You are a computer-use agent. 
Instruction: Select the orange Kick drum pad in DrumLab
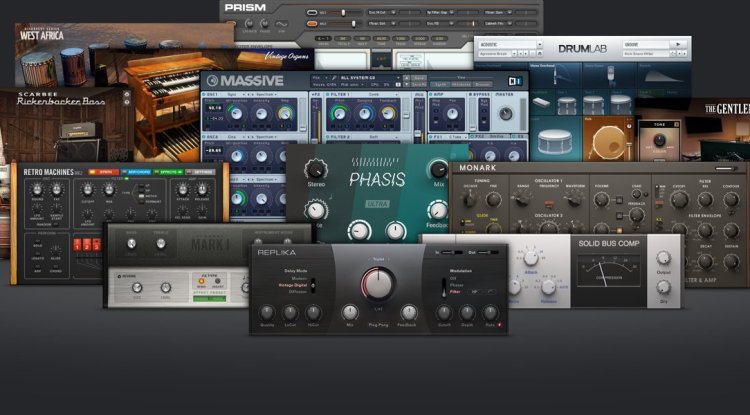[608, 139]
